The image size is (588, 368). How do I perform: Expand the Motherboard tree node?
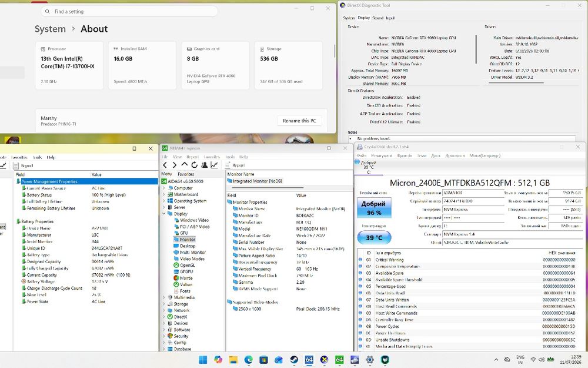click(164, 194)
